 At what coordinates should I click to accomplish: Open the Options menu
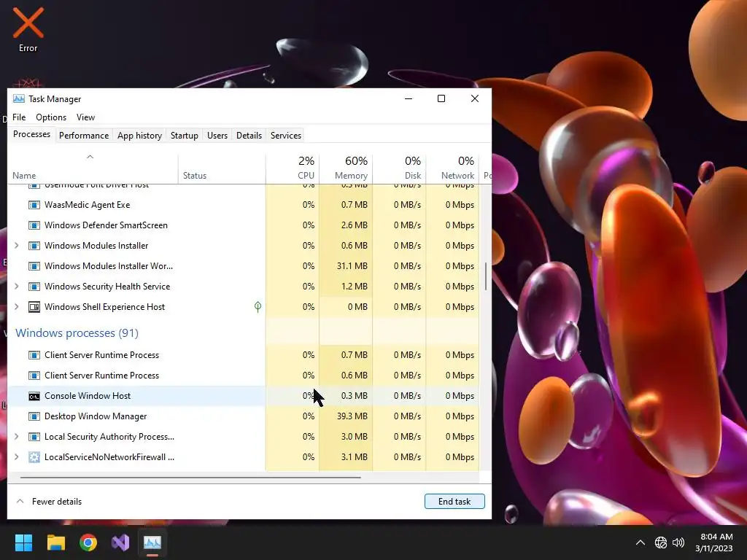(51, 117)
